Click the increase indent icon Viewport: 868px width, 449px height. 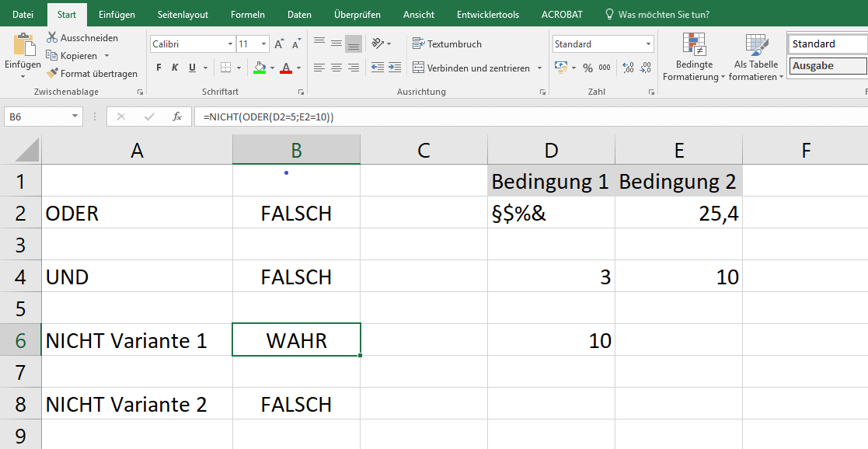click(x=395, y=68)
